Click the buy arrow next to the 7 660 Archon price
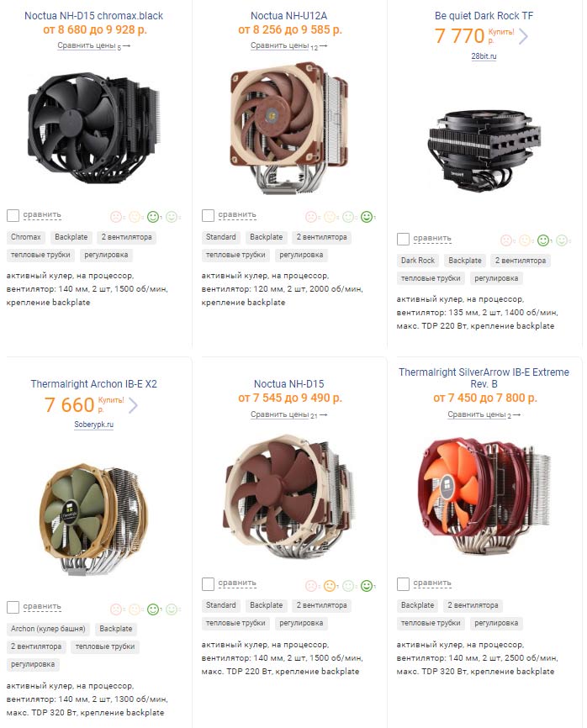This screenshot has width=587, height=728. point(133,405)
